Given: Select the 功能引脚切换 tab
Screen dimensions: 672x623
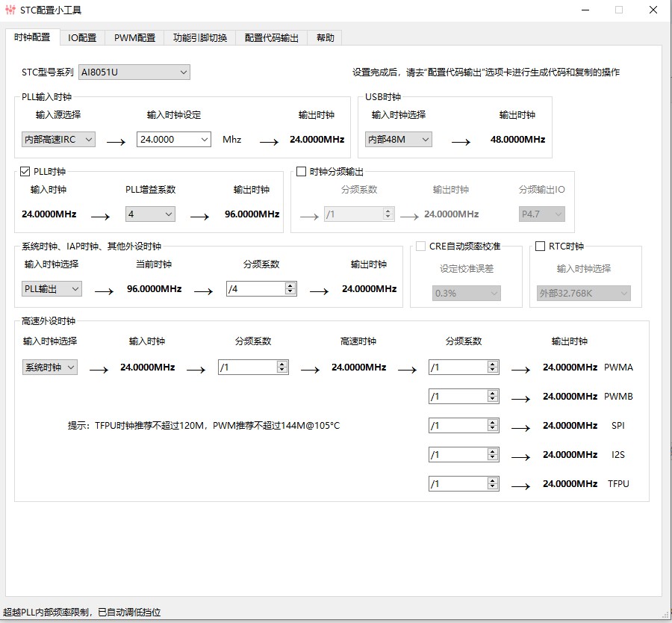Looking at the screenshot, I should point(199,38).
